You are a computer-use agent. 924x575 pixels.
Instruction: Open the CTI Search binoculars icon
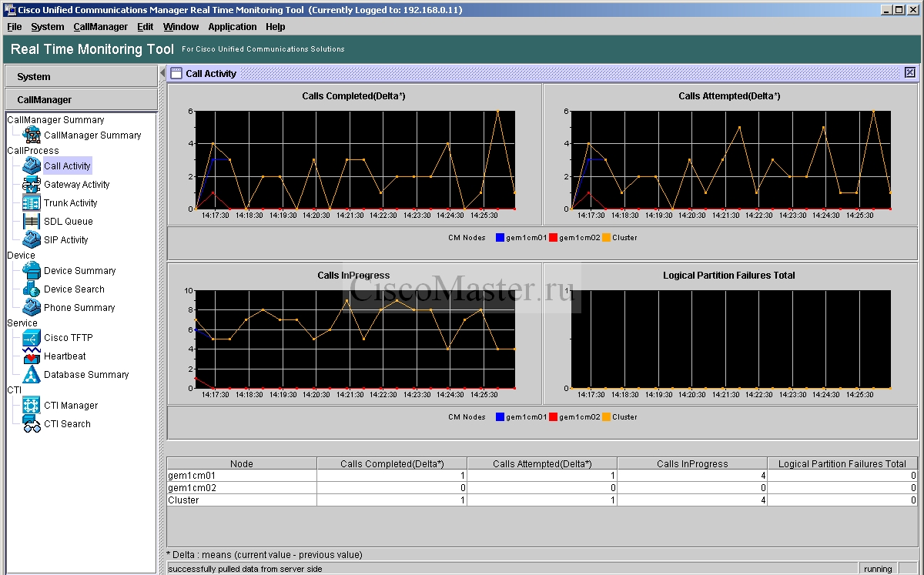click(x=32, y=424)
